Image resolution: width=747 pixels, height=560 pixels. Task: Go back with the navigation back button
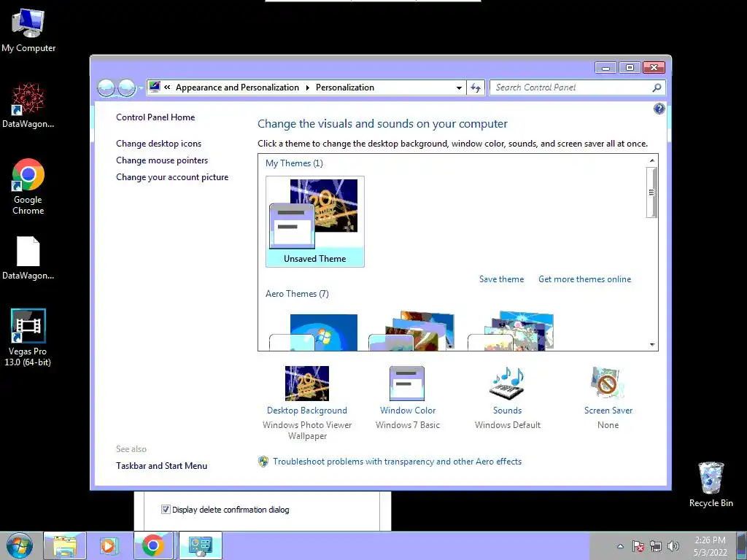[106, 87]
